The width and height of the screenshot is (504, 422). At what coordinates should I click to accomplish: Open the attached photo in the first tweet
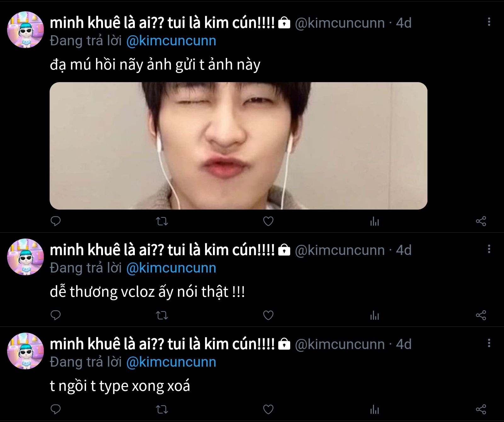238,146
